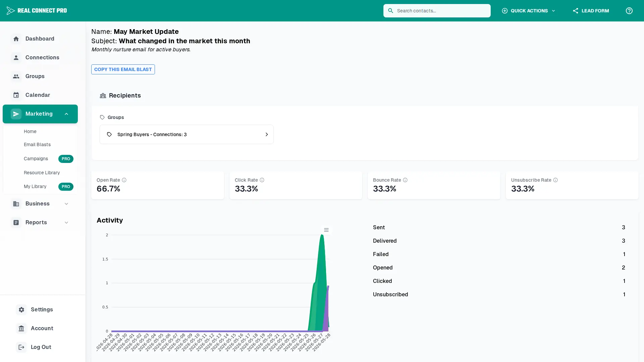Click the Real Connect Pro logo icon
644x362 pixels.
10,11
